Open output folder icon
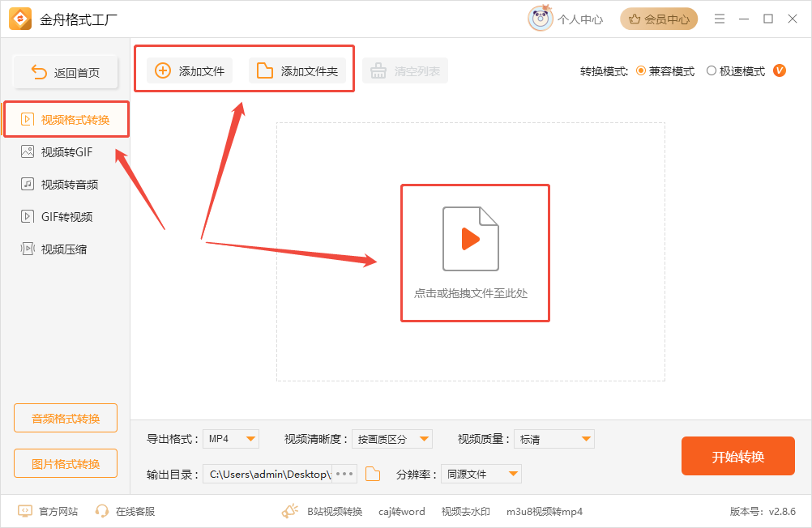Viewport: 812px width, 528px height. 373,474
